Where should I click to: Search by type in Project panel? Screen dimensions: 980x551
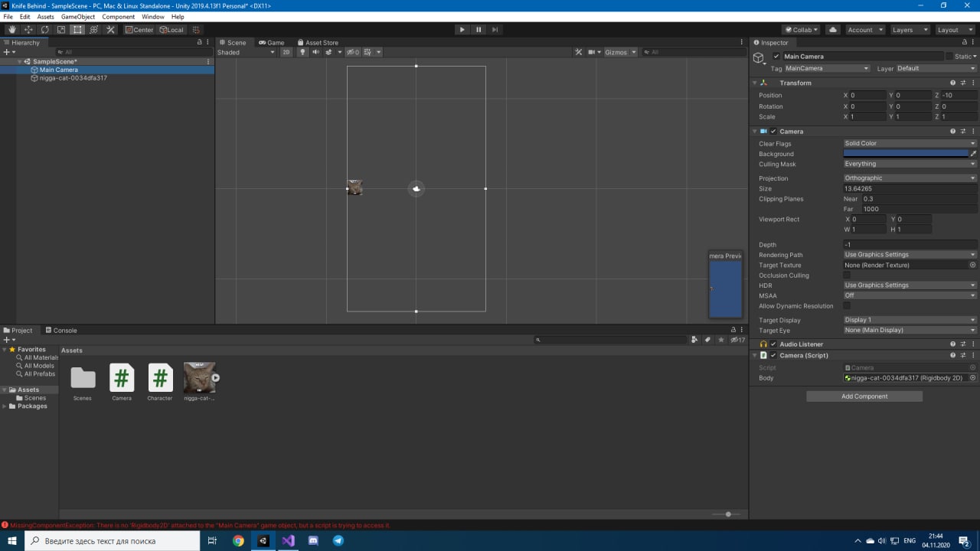(694, 340)
